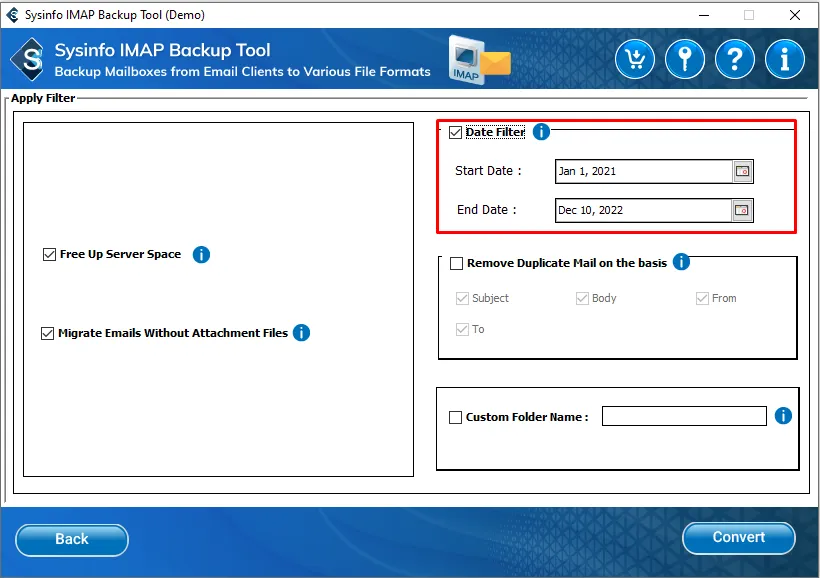Click info icon next to Custom Folder Name field

[x=783, y=416]
